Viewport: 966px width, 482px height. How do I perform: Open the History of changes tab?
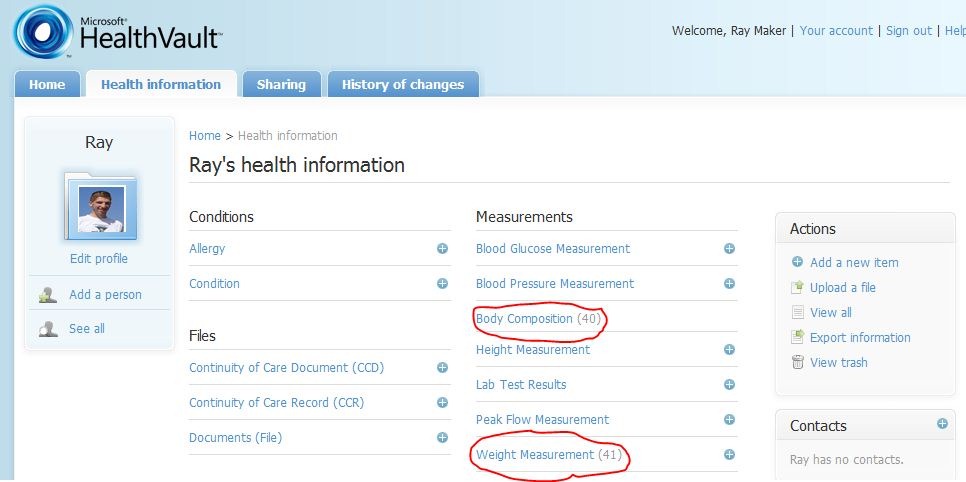pos(403,84)
